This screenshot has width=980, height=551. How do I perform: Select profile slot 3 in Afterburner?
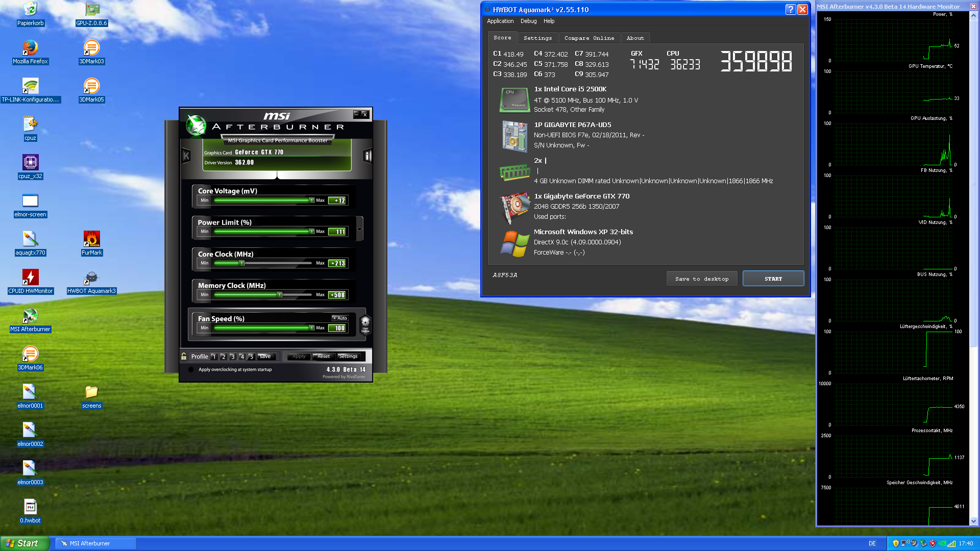(232, 357)
